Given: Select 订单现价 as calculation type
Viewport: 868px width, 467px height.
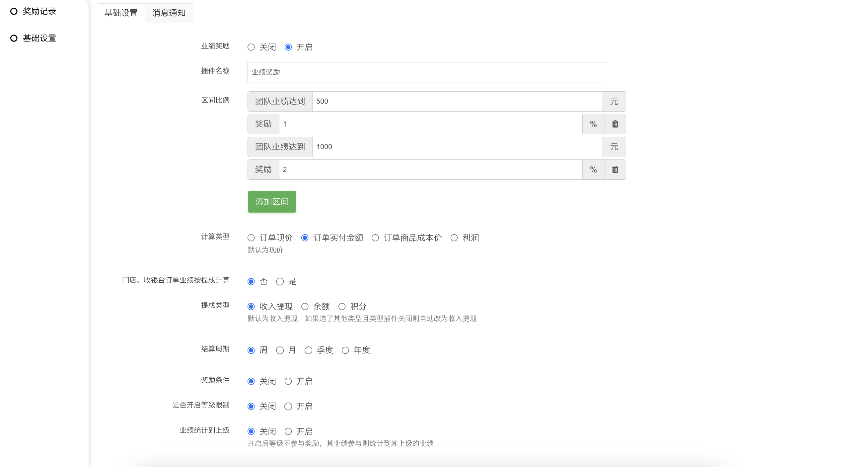Looking at the screenshot, I should tap(251, 238).
